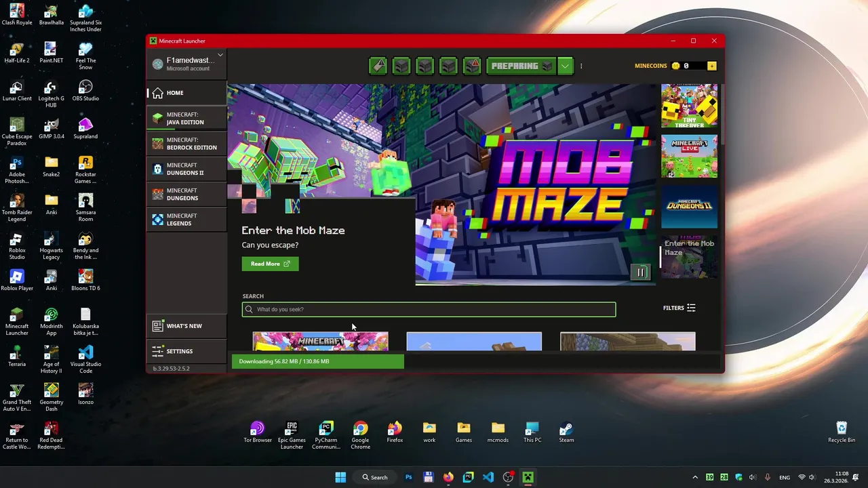Click the first toolbar icon with gray warning triangle
Image resolution: width=868 pixels, height=488 pixels.
coord(378,66)
